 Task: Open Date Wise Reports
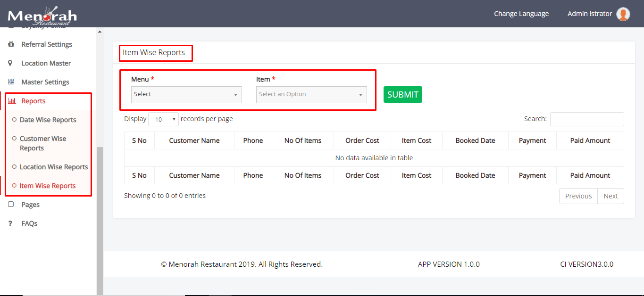48,120
